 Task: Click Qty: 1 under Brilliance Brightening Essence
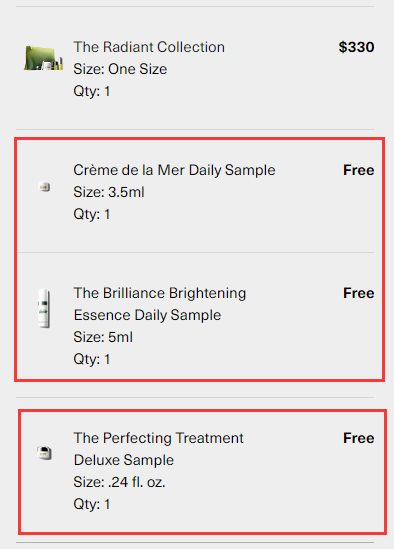(92, 359)
